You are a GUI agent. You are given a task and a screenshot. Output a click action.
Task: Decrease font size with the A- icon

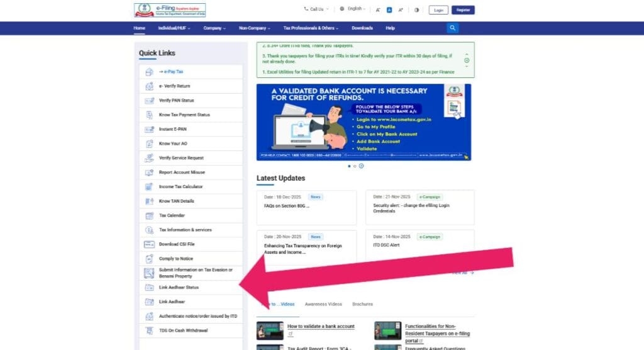pos(378,10)
